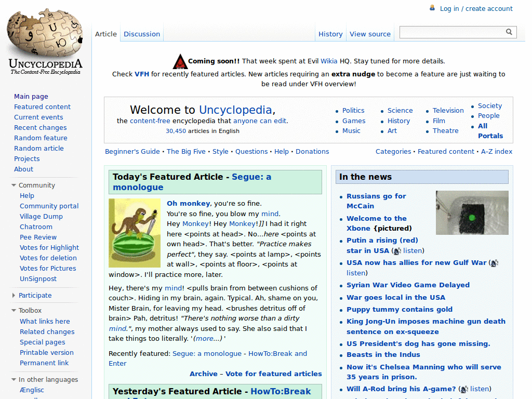Viewport: 532px width, 399px height.
Task: Open Projects sidebar link
Action: pyautogui.click(x=27, y=159)
